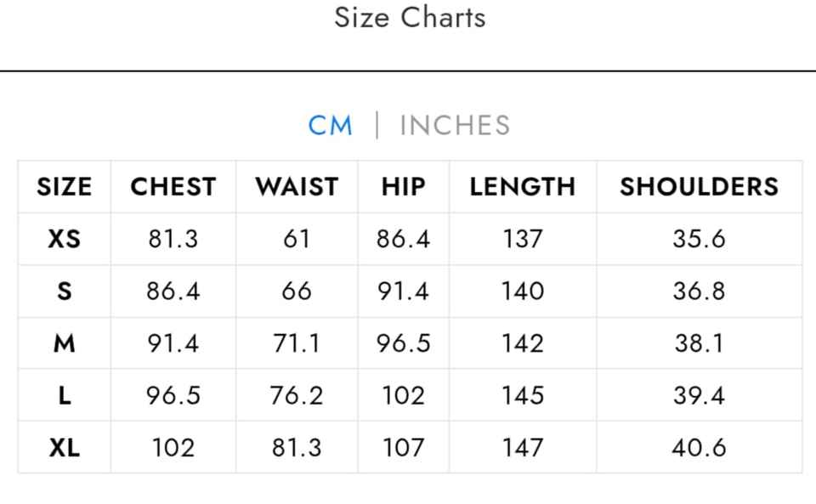Image resolution: width=816 pixels, height=504 pixels.
Task: Click the HIP column header
Action: coord(403,187)
